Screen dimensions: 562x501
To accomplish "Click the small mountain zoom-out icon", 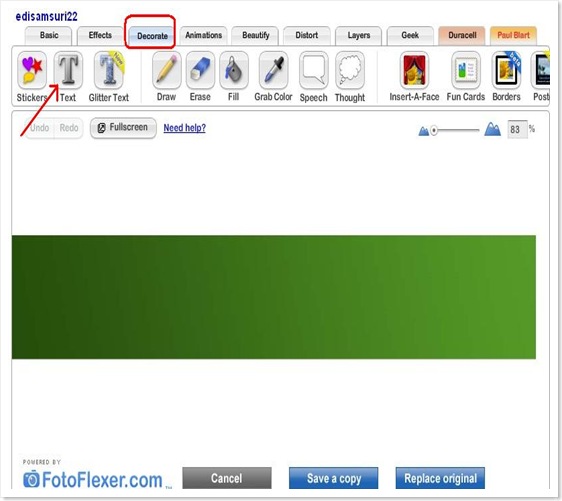I will (x=424, y=131).
